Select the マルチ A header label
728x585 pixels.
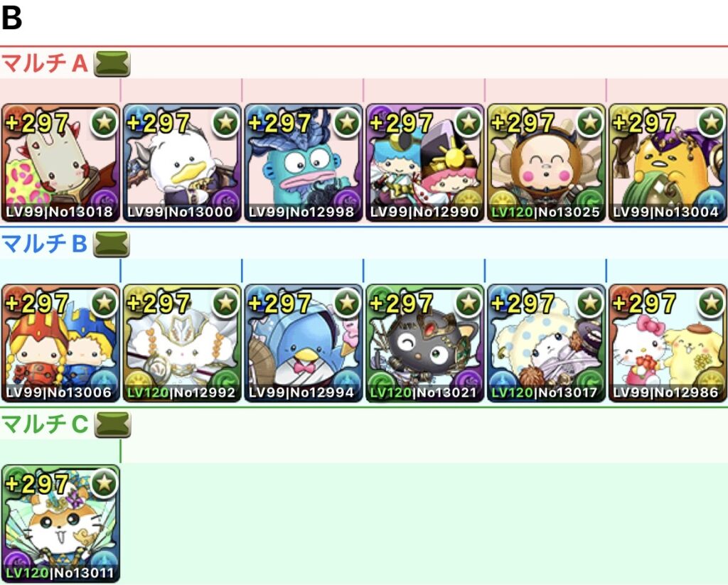pyautogui.click(x=45, y=63)
